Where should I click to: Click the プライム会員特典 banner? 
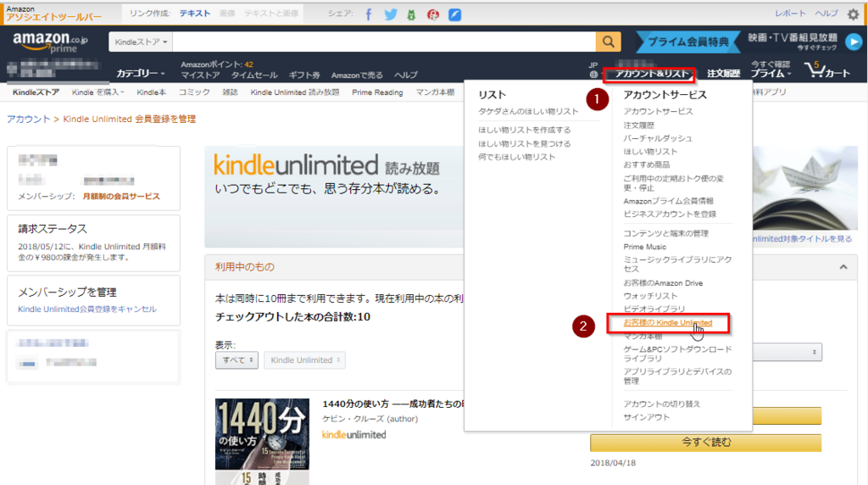tap(688, 42)
